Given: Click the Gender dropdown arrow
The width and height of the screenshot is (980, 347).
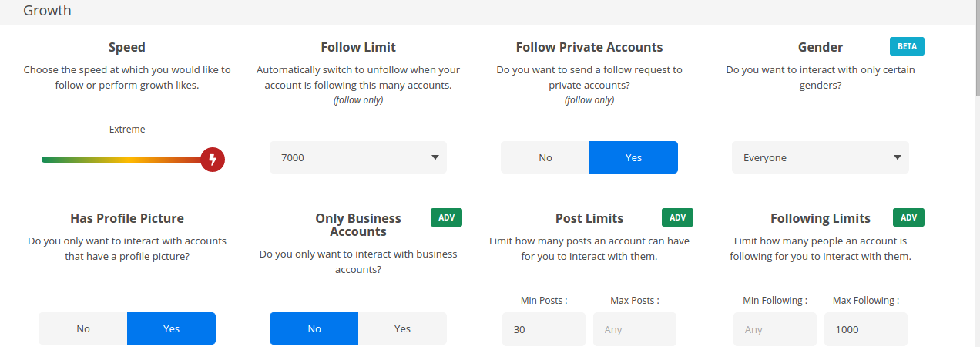Looking at the screenshot, I should coord(897,157).
